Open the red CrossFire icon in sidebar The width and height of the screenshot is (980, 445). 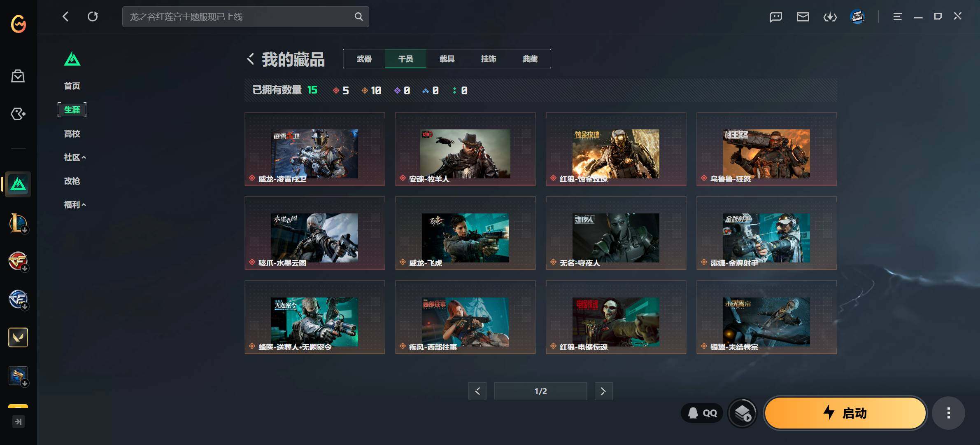pyautogui.click(x=18, y=261)
